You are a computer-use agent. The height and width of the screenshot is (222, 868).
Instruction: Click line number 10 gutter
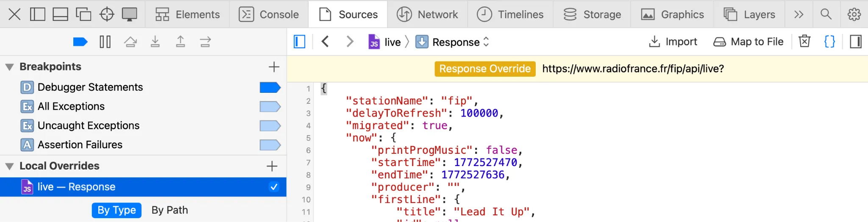pos(306,200)
